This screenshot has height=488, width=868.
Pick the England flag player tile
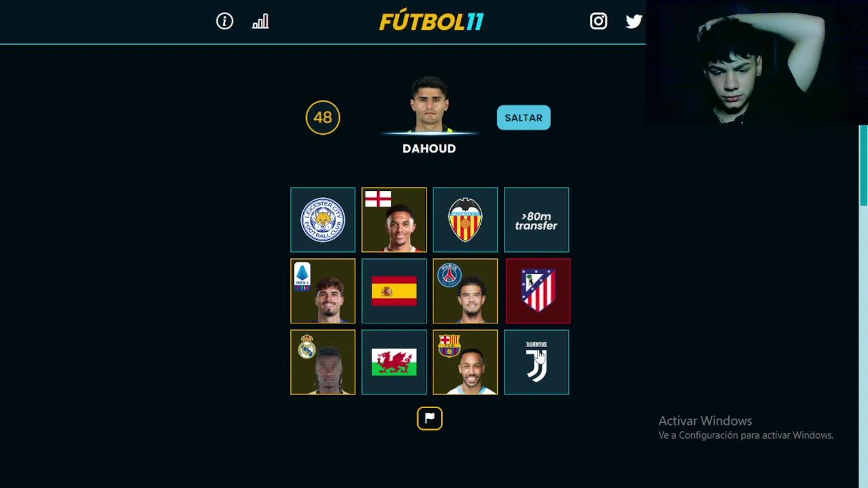(394, 220)
